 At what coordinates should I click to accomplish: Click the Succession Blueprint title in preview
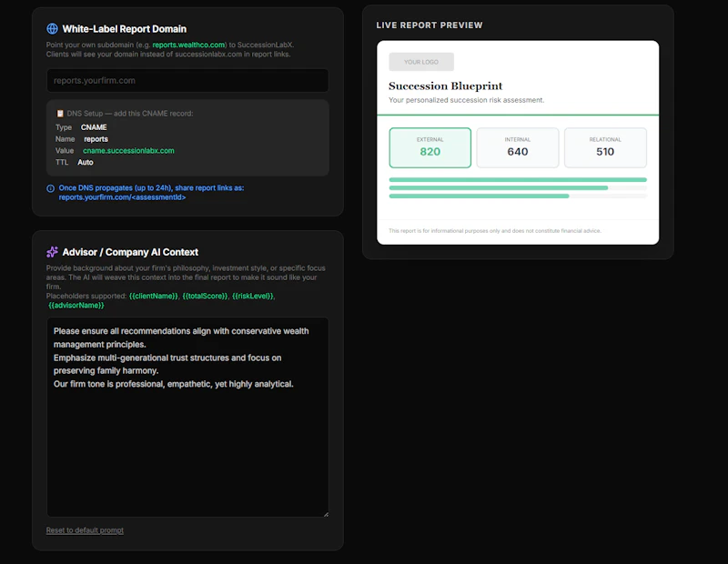[445, 86]
